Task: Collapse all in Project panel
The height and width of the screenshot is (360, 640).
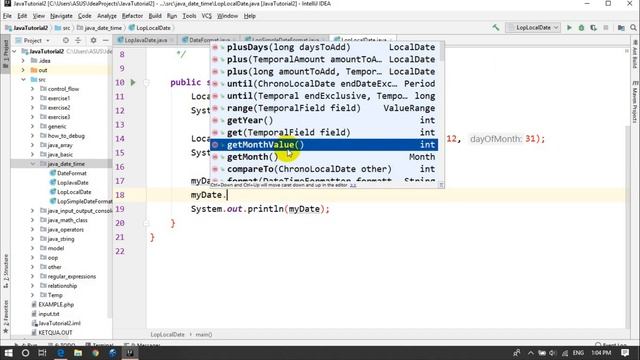Action: (x=78, y=40)
